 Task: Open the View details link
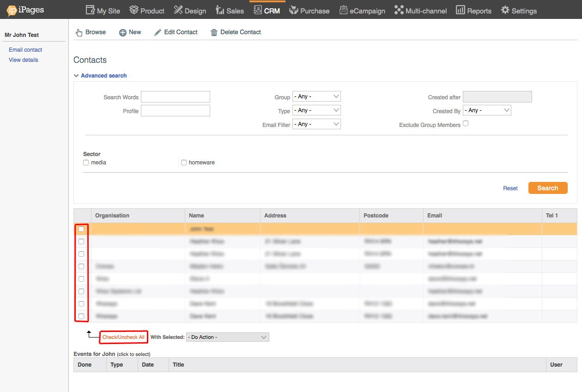click(x=24, y=60)
